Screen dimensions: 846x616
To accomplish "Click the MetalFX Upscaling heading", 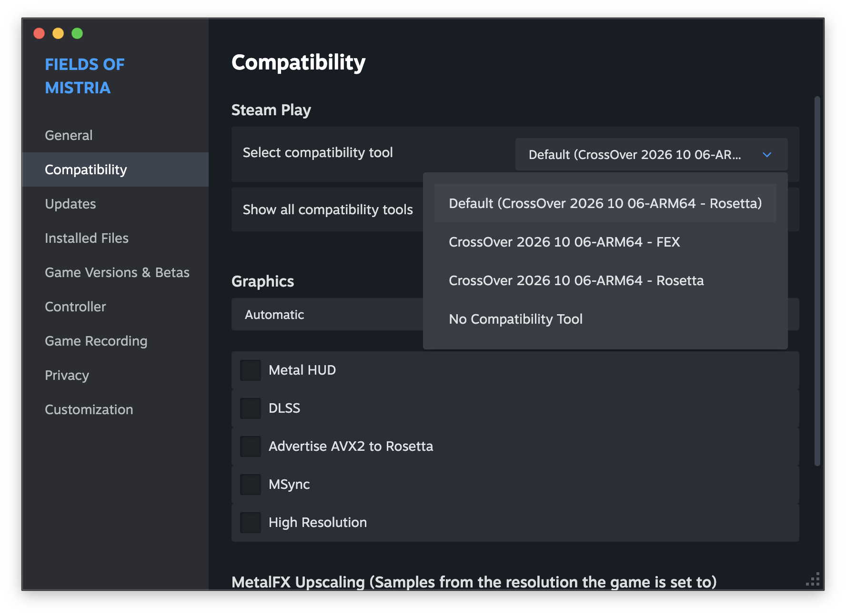I will click(x=474, y=582).
